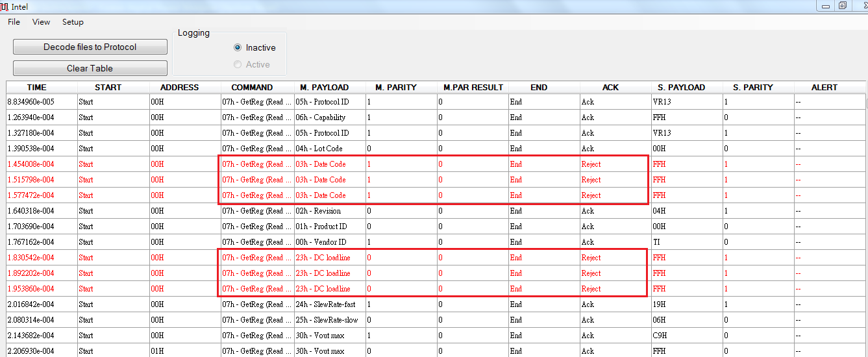
Task: Click the 04h - Lot Code payload cell
Action: point(330,149)
